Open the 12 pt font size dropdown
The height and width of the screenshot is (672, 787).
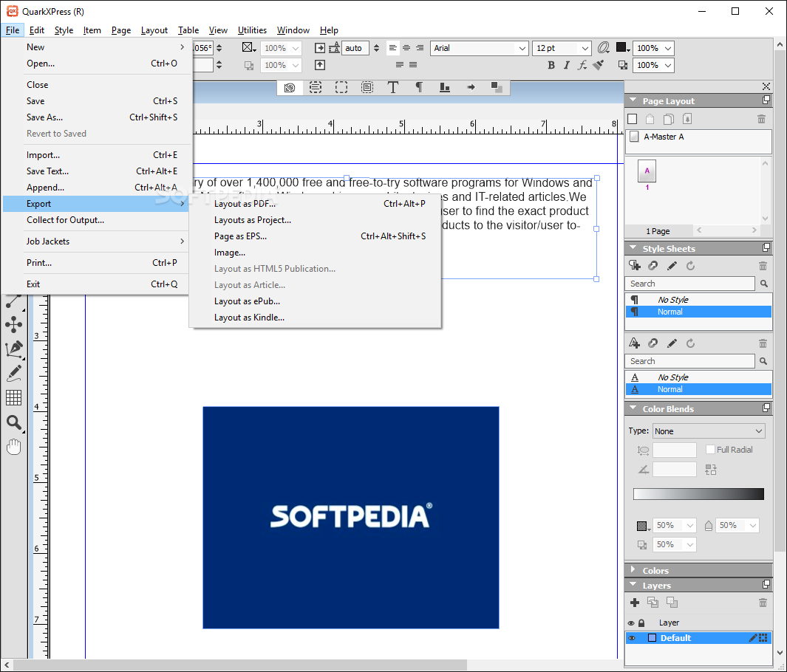coord(585,48)
